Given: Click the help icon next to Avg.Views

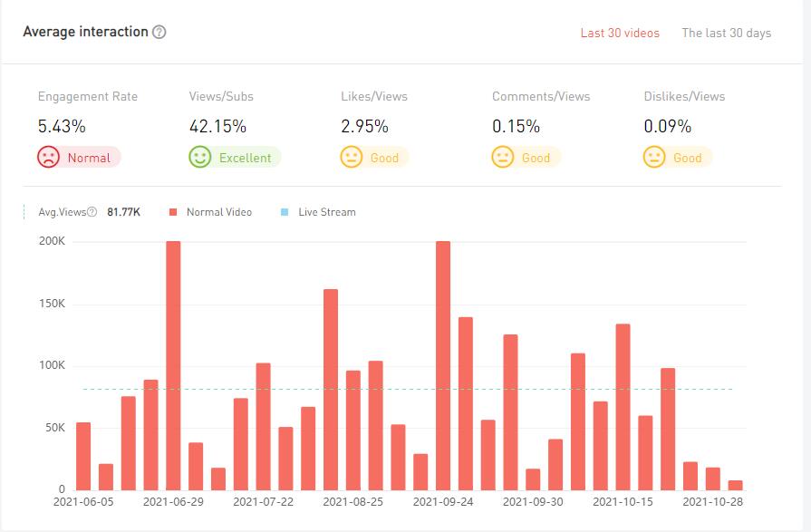Looking at the screenshot, I should pos(92,212).
